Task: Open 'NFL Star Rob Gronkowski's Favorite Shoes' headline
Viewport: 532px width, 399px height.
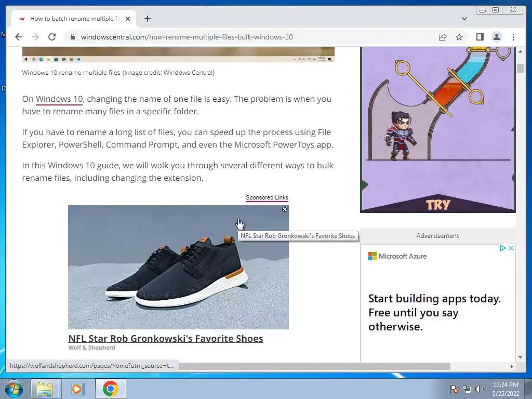Action: 166,338
